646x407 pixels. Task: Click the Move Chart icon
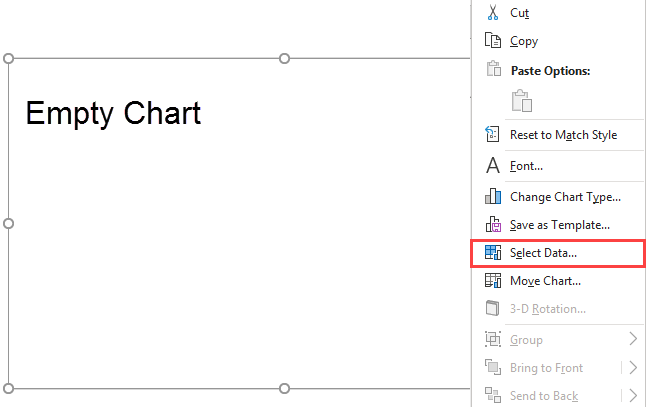pyautogui.click(x=492, y=281)
